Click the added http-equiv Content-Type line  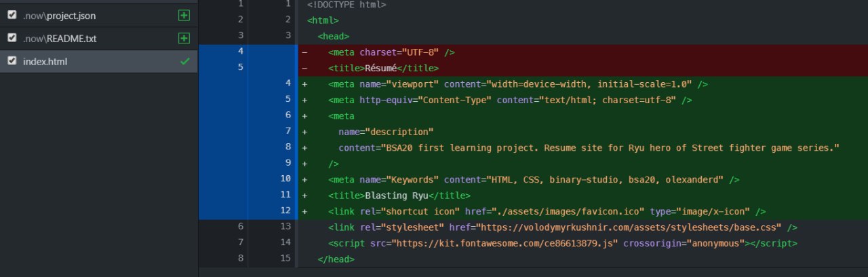coord(583,100)
